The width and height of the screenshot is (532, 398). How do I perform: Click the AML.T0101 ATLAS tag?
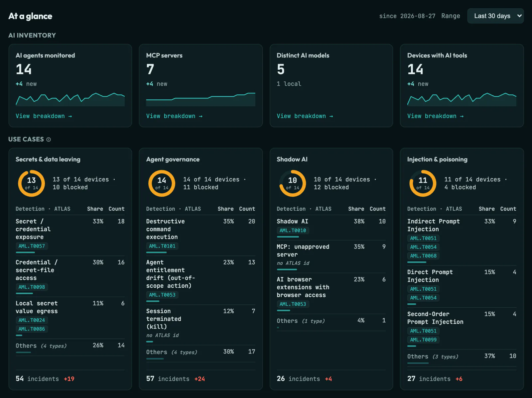[x=162, y=246]
